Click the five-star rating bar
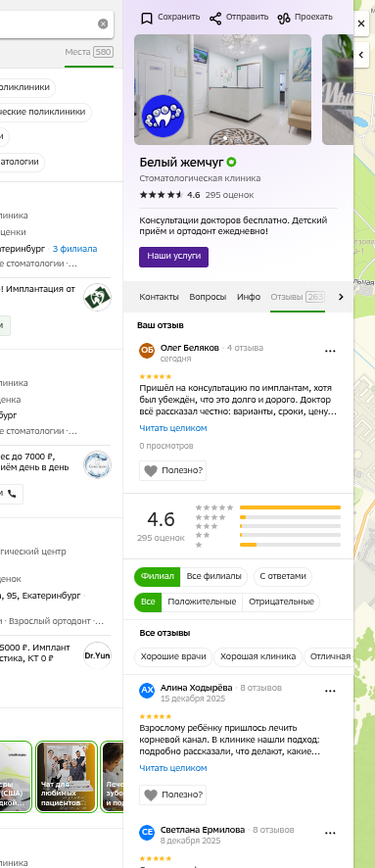 pos(290,507)
